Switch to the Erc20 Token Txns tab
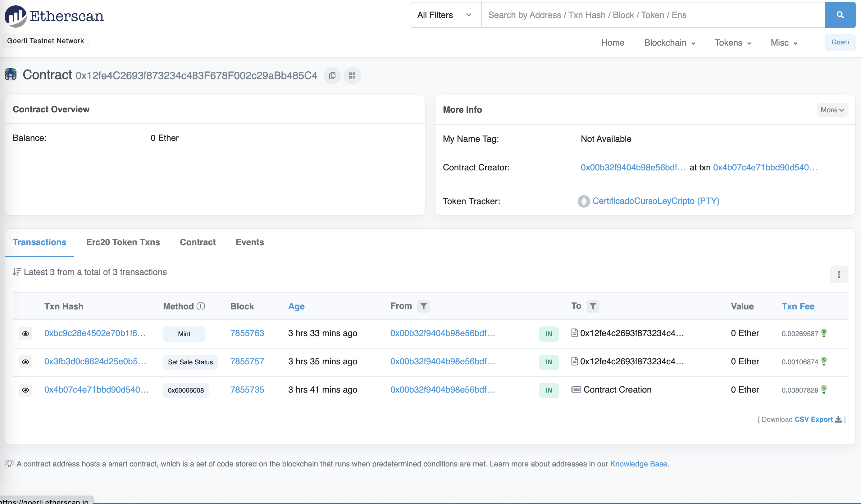 click(x=123, y=242)
